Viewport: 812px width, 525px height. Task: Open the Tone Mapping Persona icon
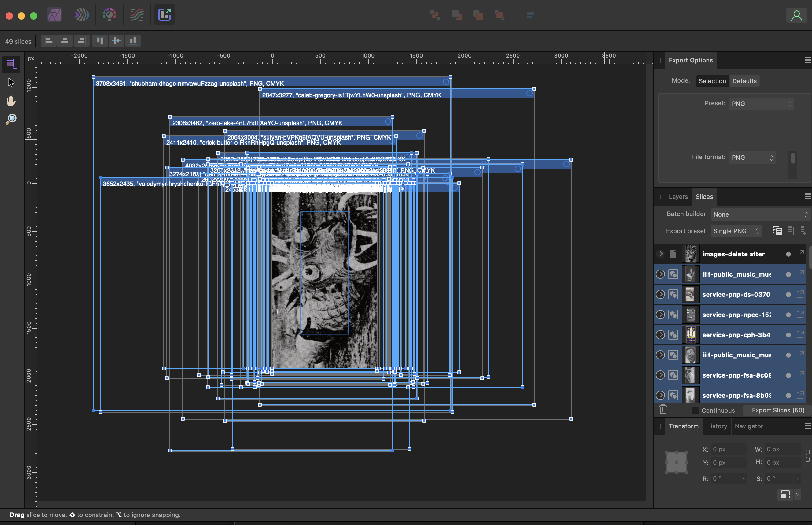point(137,15)
